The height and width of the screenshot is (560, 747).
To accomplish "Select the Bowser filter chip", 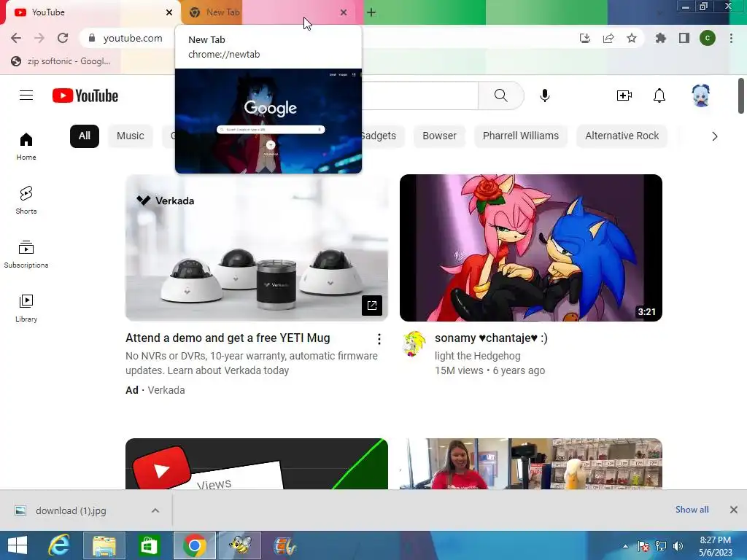I will tap(439, 136).
